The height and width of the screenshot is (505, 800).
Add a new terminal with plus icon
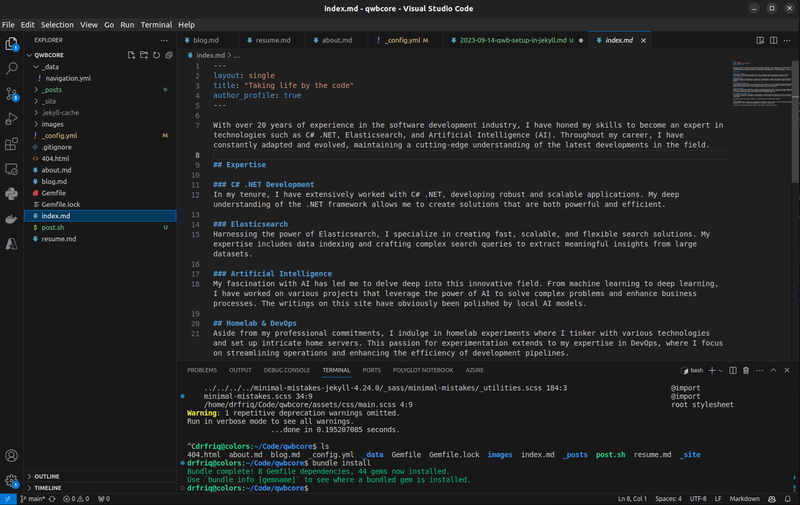[712, 370]
